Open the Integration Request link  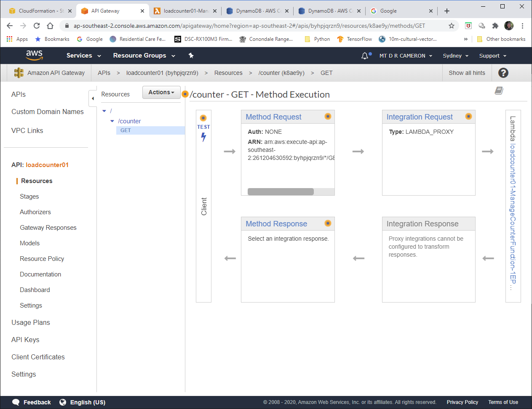(420, 117)
